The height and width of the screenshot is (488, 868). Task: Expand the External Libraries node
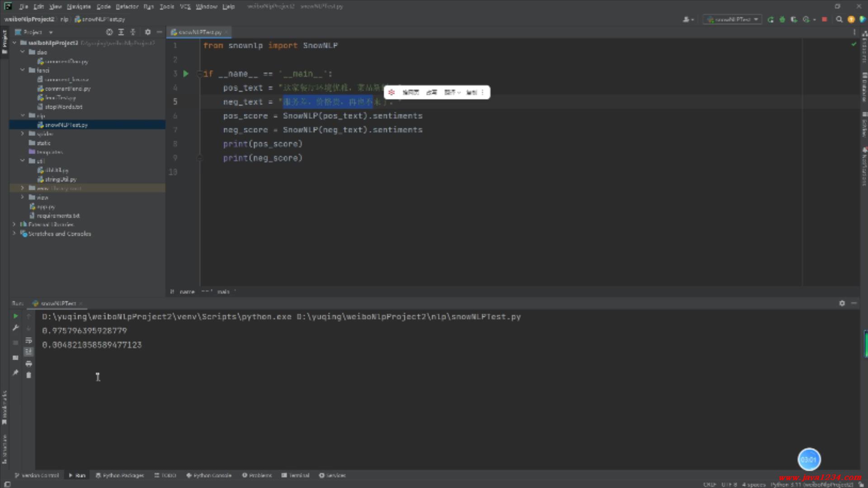pos(14,224)
